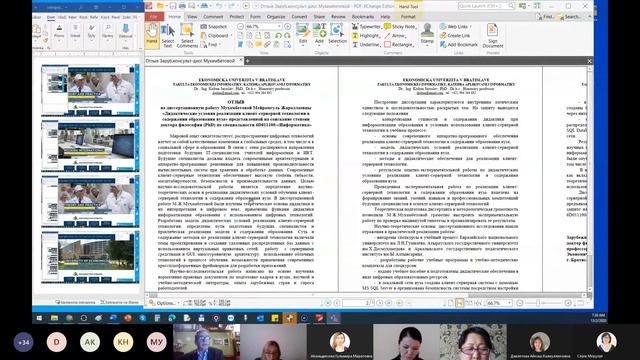640x360 pixels.
Task: Select the Arrow drawing tool
Action: [x=395, y=36]
